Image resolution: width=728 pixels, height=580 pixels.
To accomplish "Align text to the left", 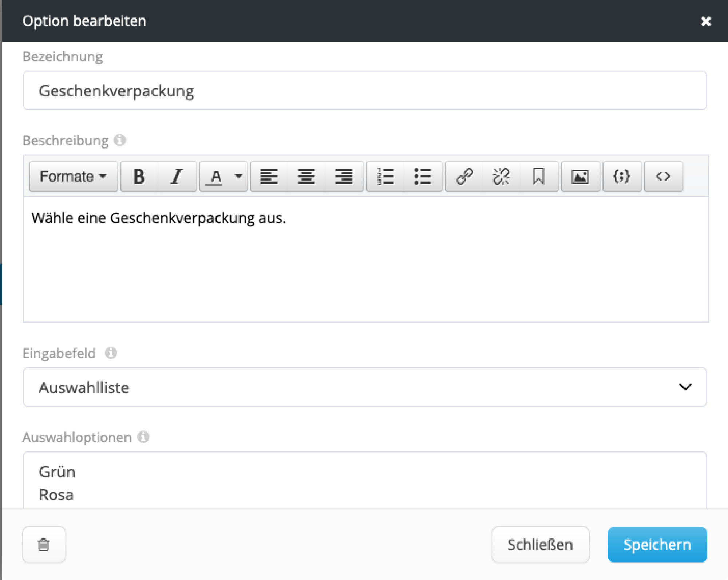I will (269, 177).
